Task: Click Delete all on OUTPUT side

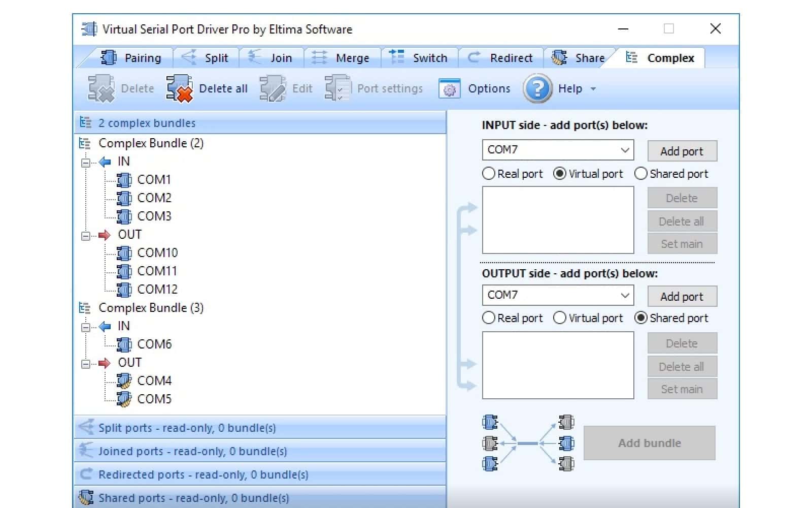Action: [x=682, y=367]
